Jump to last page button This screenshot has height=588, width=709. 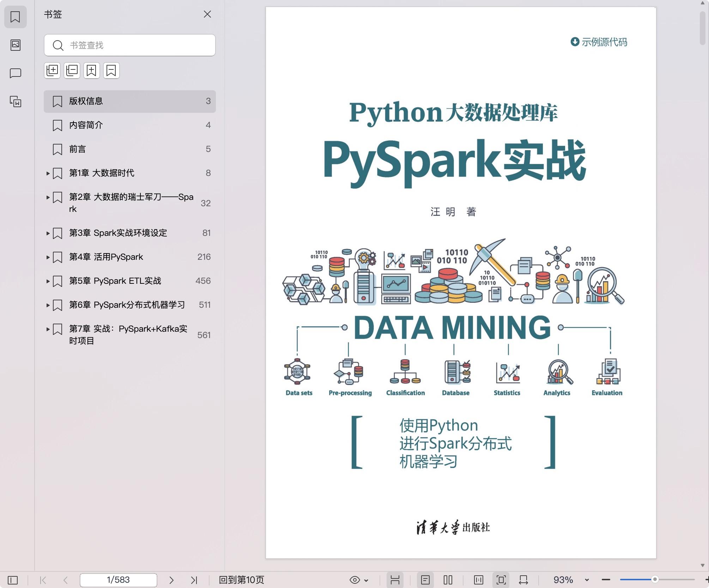(x=194, y=580)
